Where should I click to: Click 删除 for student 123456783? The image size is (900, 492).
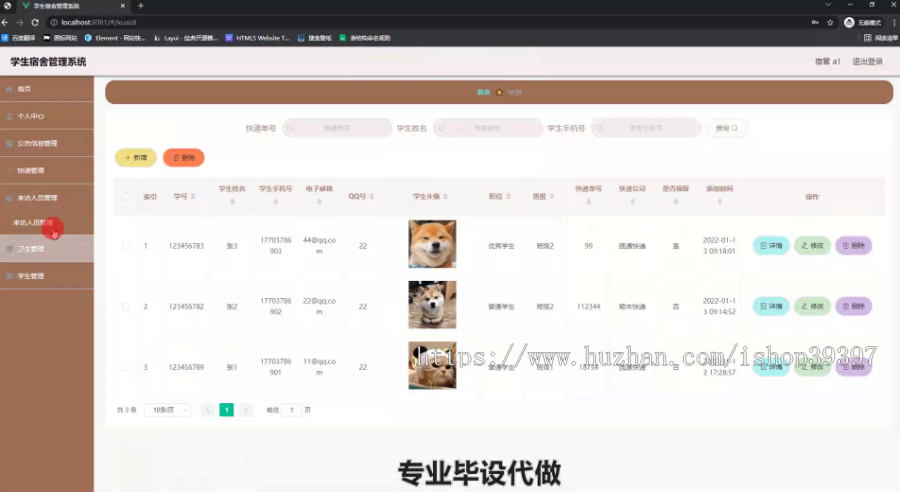pos(854,246)
